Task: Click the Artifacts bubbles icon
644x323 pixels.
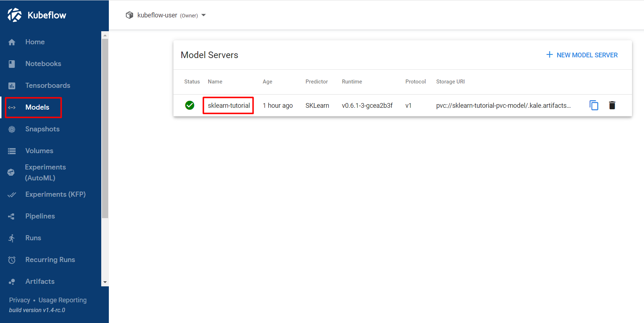Action: [x=12, y=282]
